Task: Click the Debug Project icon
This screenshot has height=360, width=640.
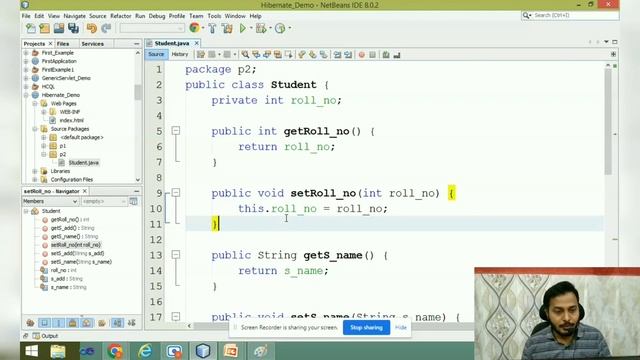Action: [261, 28]
